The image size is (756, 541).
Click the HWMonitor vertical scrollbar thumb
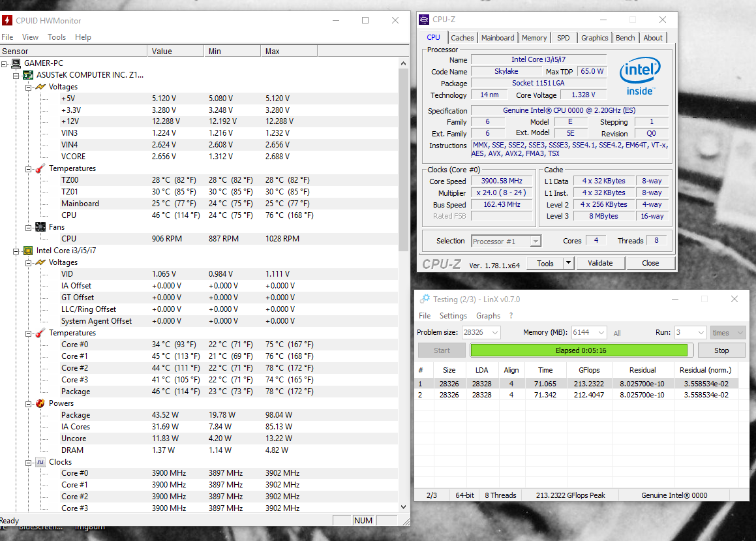pyautogui.click(x=403, y=160)
